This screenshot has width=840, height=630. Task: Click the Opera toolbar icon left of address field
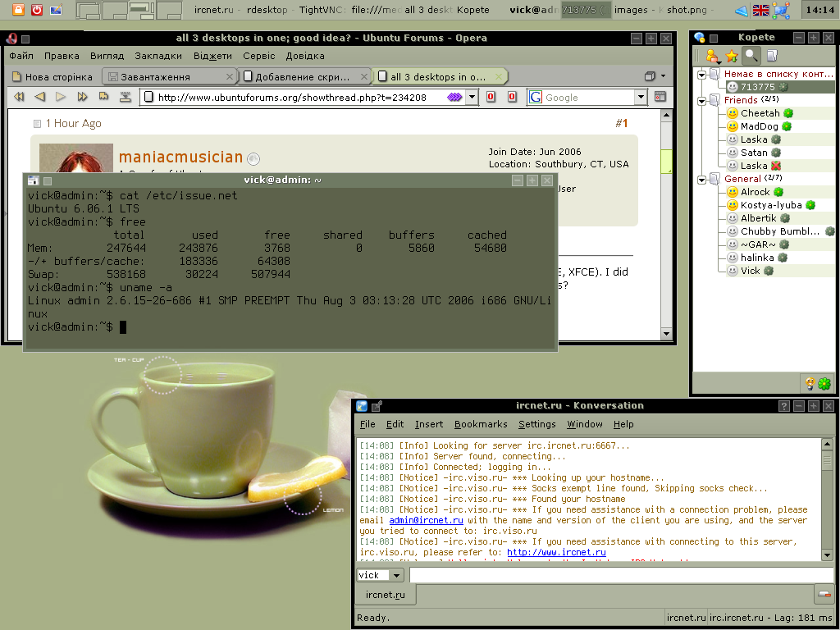(126, 97)
